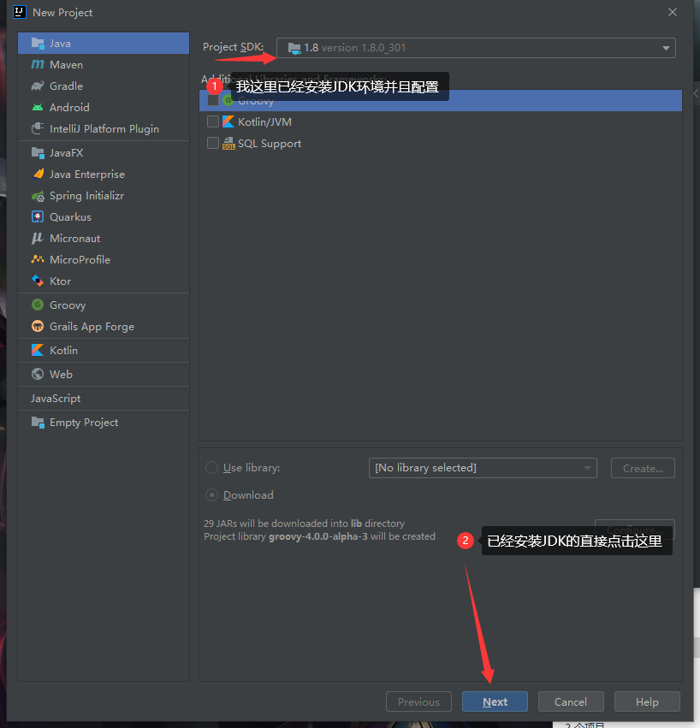Select the SQL Support row label
Image resolution: width=700 pixels, height=728 pixels.
point(270,144)
